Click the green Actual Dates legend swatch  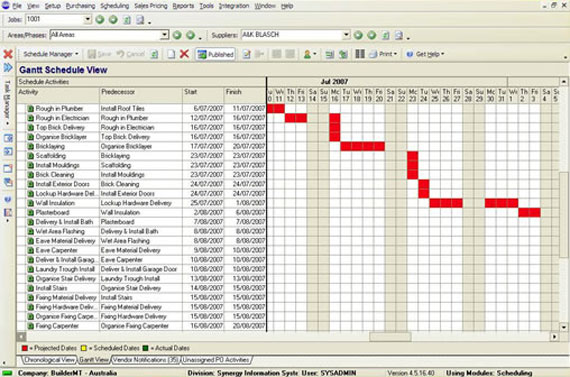[x=145, y=348]
